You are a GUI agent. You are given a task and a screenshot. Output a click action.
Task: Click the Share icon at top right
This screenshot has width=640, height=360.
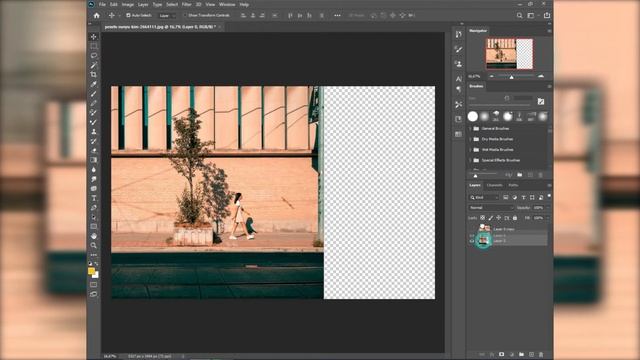(547, 16)
